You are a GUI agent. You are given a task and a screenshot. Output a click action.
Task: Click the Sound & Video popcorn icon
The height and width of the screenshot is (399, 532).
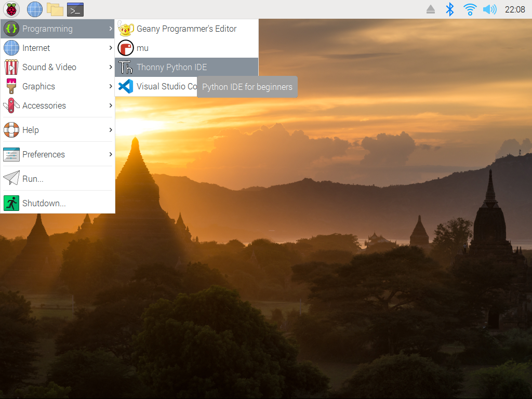(x=11, y=67)
